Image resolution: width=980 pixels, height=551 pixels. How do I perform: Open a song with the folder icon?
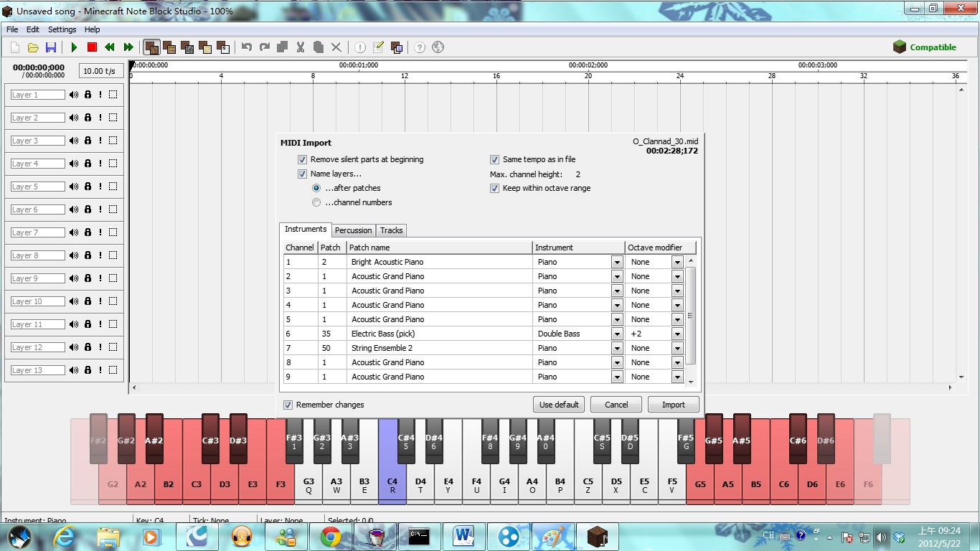(x=33, y=47)
